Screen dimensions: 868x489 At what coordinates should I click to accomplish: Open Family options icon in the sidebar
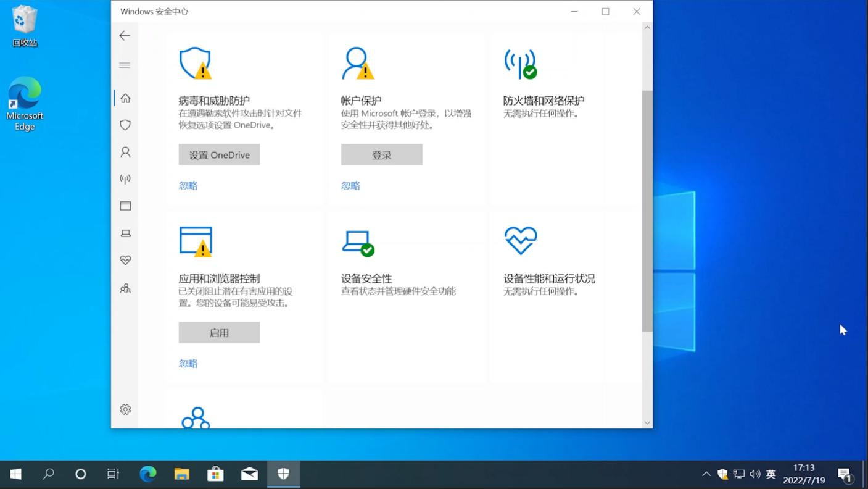125,288
